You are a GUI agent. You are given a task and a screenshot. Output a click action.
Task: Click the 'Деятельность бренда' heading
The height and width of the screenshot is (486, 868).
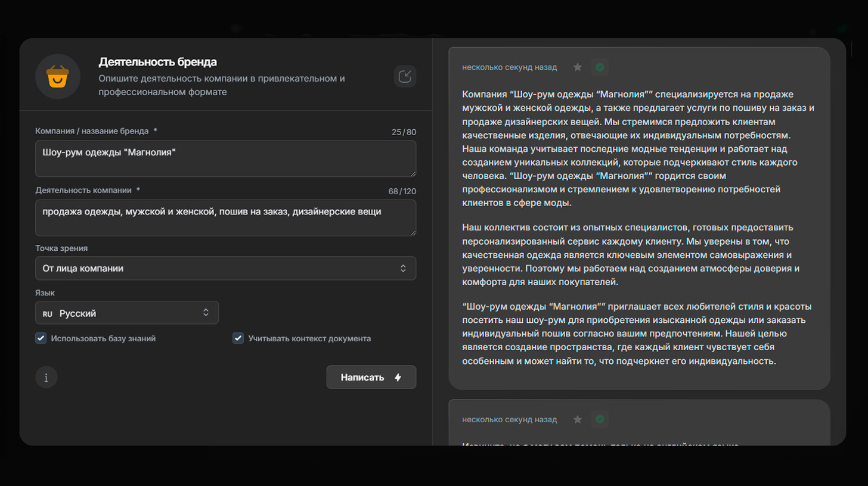pyautogui.click(x=158, y=62)
